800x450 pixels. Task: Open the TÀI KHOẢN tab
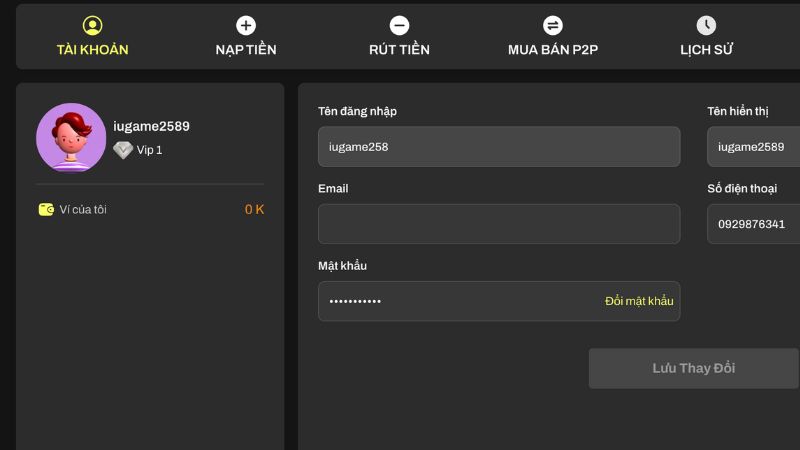click(x=92, y=49)
